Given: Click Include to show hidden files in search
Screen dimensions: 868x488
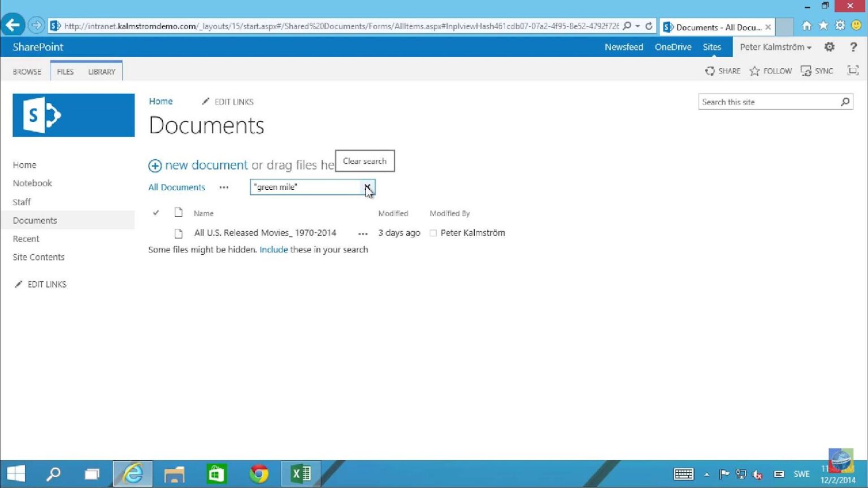Looking at the screenshot, I should point(274,249).
